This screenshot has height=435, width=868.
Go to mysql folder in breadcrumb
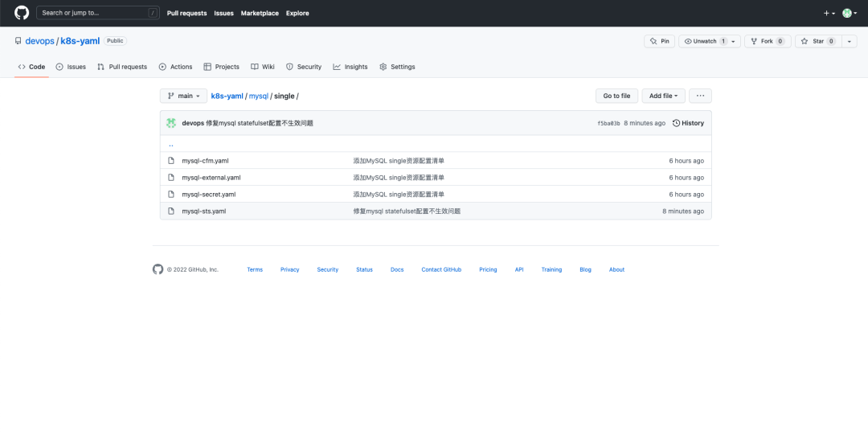tap(259, 96)
